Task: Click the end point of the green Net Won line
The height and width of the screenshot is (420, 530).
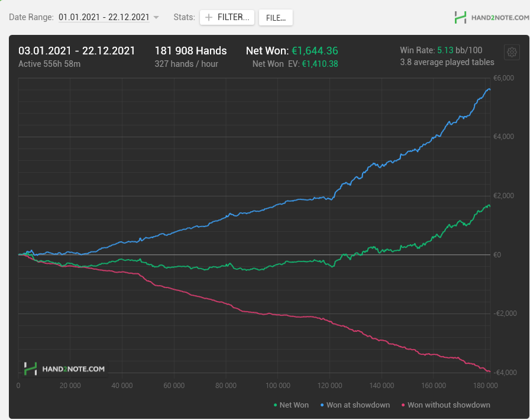Action: tap(490, 206)
